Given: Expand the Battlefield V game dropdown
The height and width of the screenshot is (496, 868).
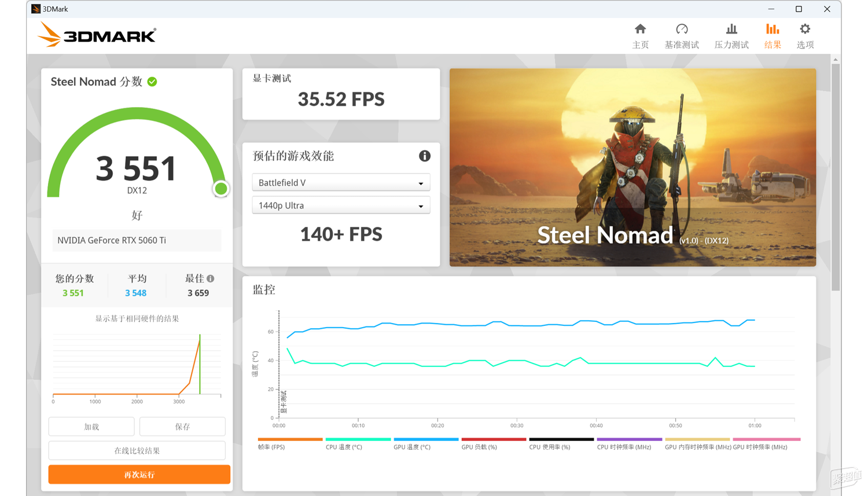Looking at the screenshot, I should 341,182.
